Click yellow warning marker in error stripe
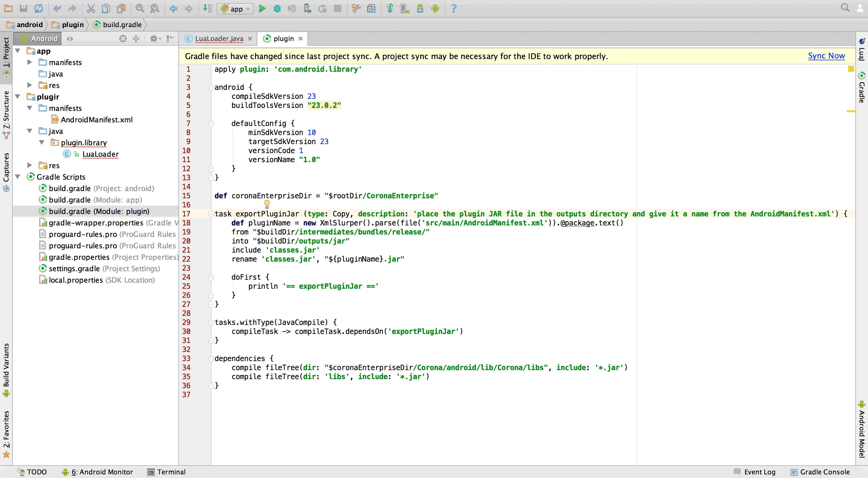The width and height of the screenshot is (868, 478). (851, 111)
